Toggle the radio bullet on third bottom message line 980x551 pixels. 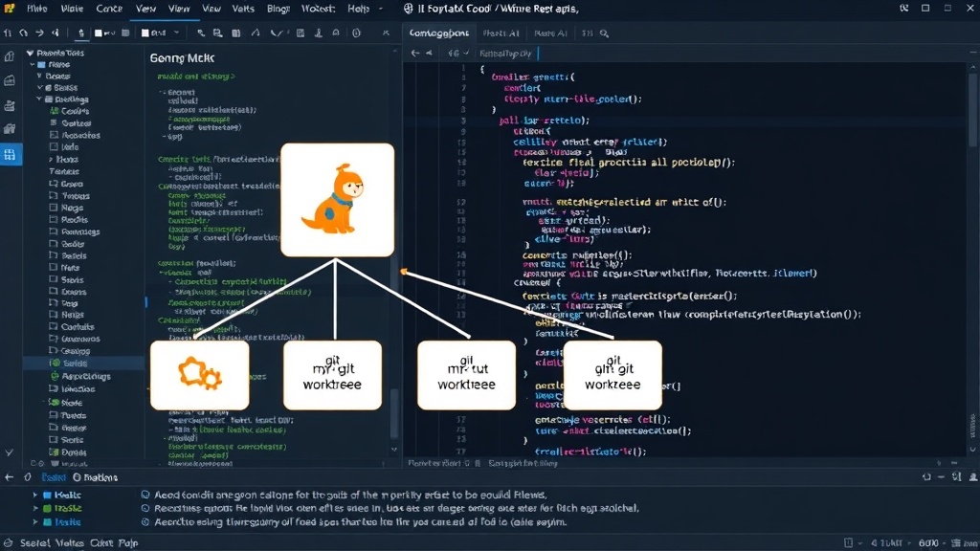145,521
